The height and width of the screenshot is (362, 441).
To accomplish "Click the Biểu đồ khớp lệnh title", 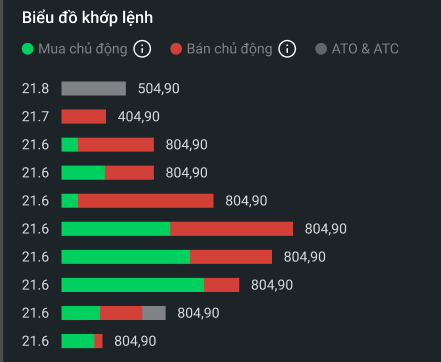I will point(87,18).
